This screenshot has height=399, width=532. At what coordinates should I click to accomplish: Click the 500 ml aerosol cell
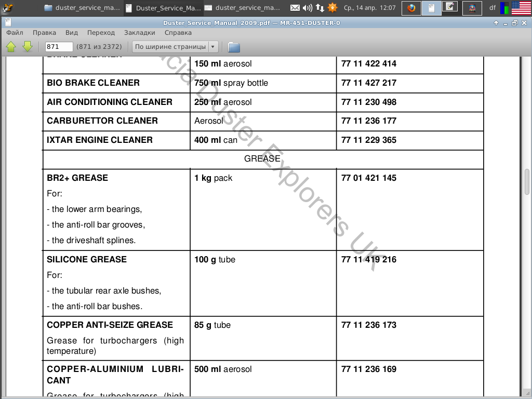coord(263,378)
